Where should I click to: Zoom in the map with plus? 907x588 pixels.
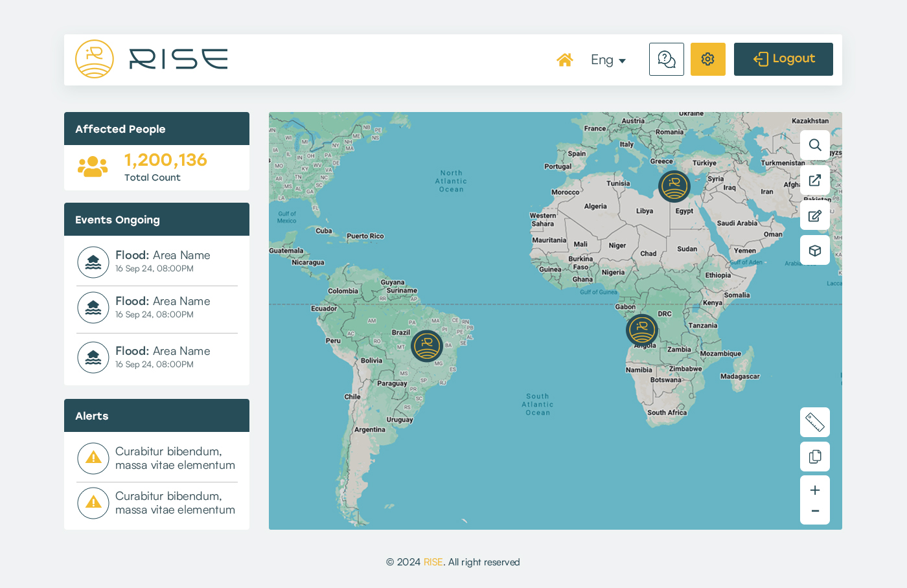(x=814, y=490)
